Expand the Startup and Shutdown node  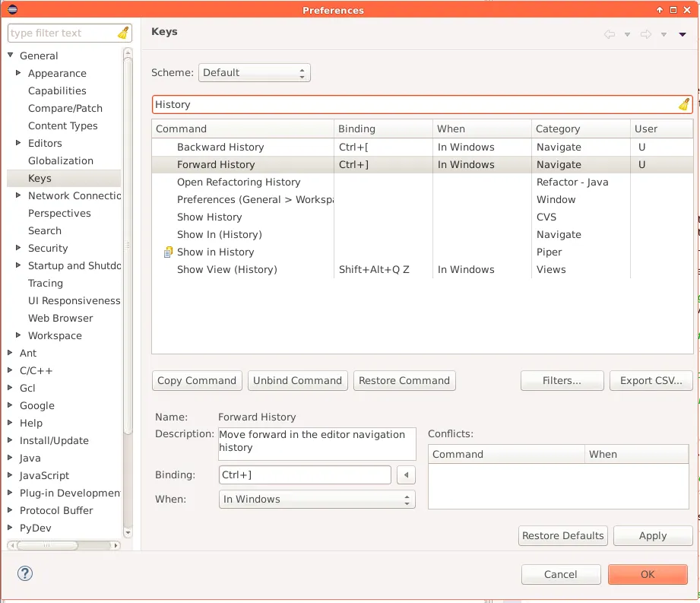click(x=18, y=265)
